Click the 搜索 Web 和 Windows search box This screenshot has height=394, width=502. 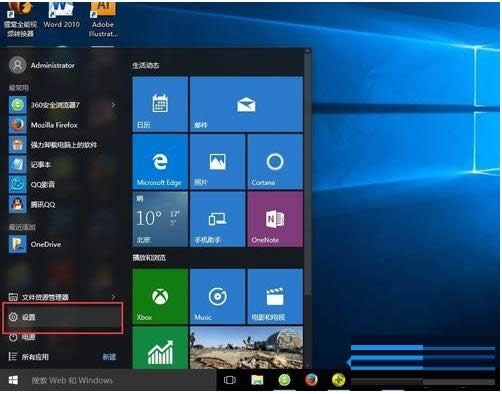pos(121,380)
